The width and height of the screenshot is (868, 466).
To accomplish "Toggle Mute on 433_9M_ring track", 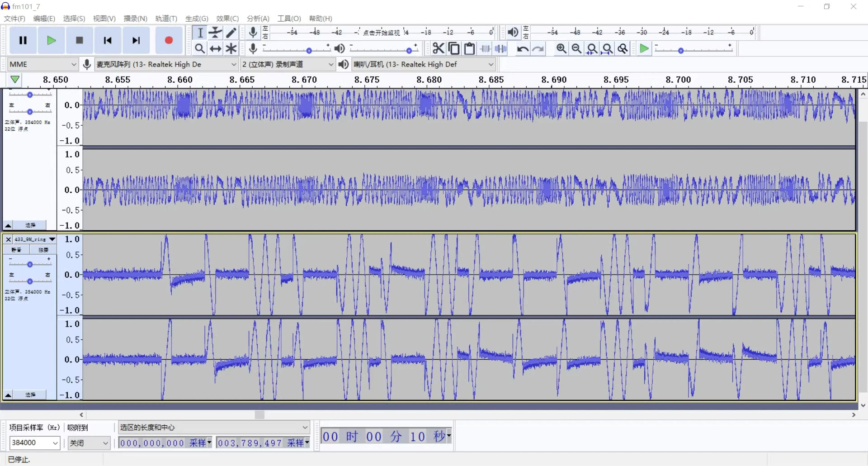I will click(17, 250).
